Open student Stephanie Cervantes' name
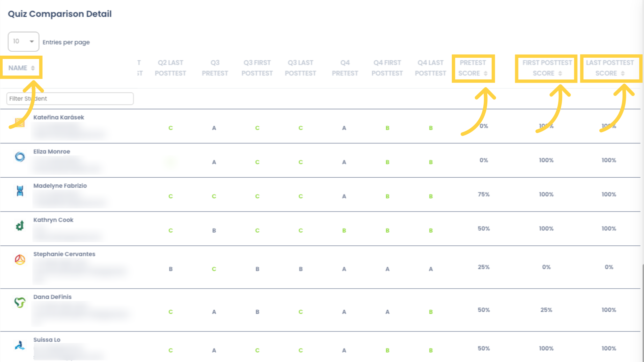Viewport: 644px width, 362px height. click(64, 254)
